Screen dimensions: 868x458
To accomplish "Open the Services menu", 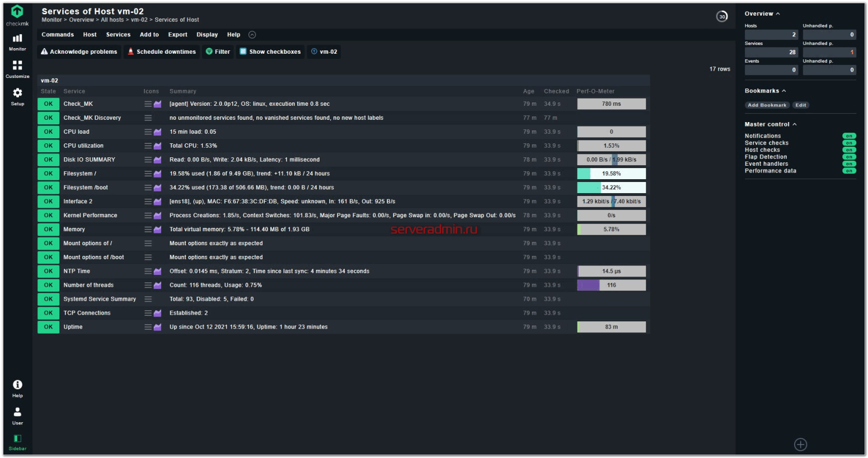I will coord(118,35).
